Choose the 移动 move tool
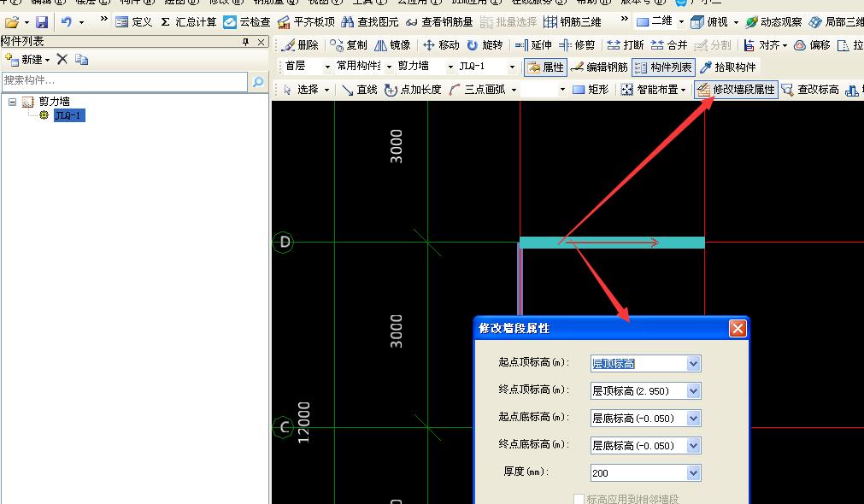864x504 pixels. pyautogui.click(x=441, y=45)
